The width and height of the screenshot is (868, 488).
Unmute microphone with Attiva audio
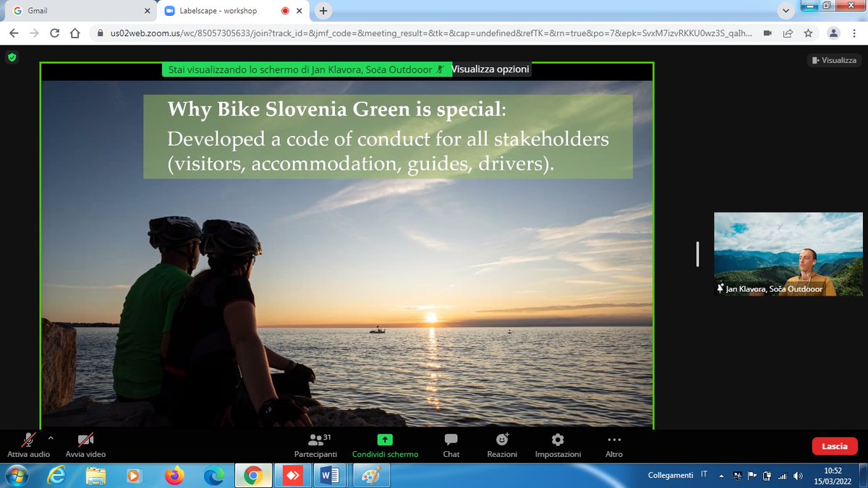(28, 445)
